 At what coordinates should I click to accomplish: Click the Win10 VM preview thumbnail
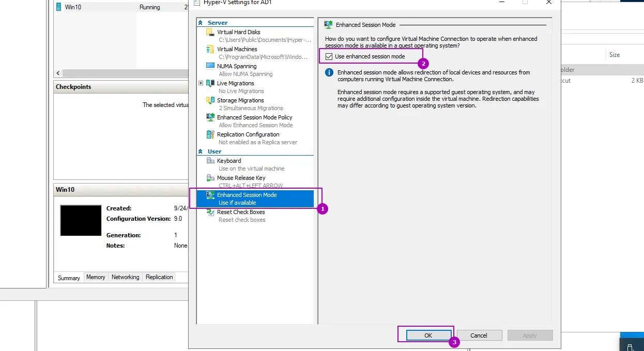point(81,220)
